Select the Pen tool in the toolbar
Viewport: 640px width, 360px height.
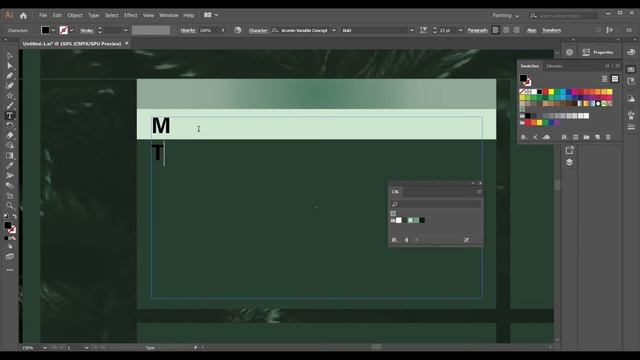click(10, 76)
